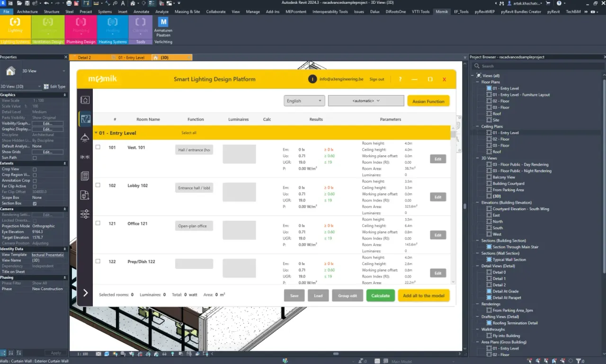Viewport: 606px width, 364px height.
Task: Open the luminaire lamp icon in Momik sidebar
Action: coord(85,138)
